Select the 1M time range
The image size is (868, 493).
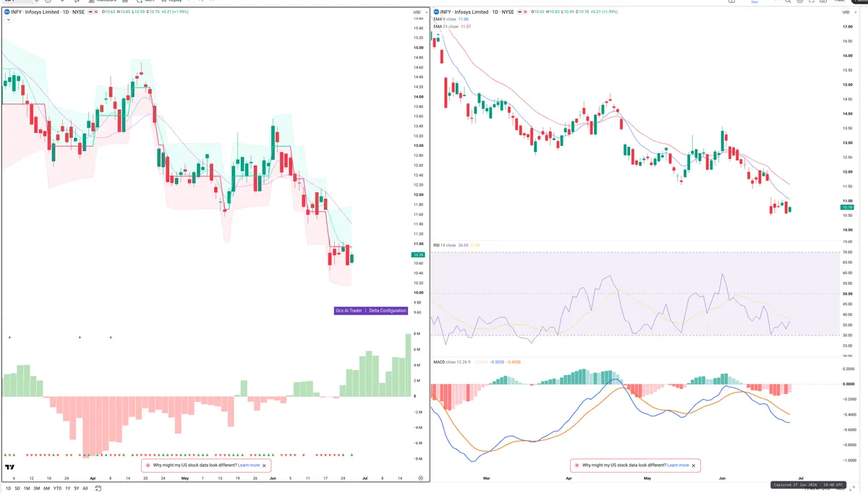pos(27,489)
